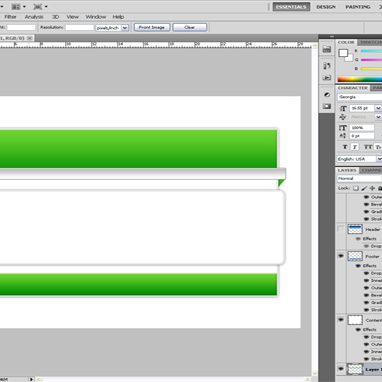Open the font size dropdown arrow

378,108
